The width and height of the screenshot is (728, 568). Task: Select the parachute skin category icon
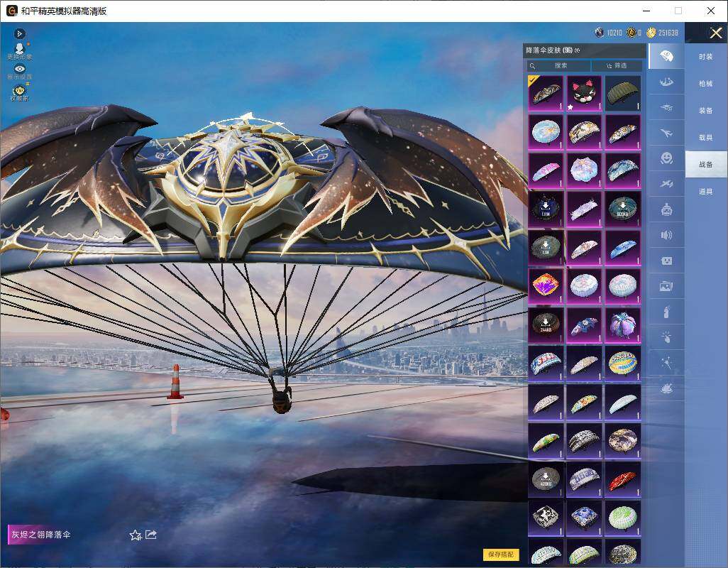(x=666, y=56)
